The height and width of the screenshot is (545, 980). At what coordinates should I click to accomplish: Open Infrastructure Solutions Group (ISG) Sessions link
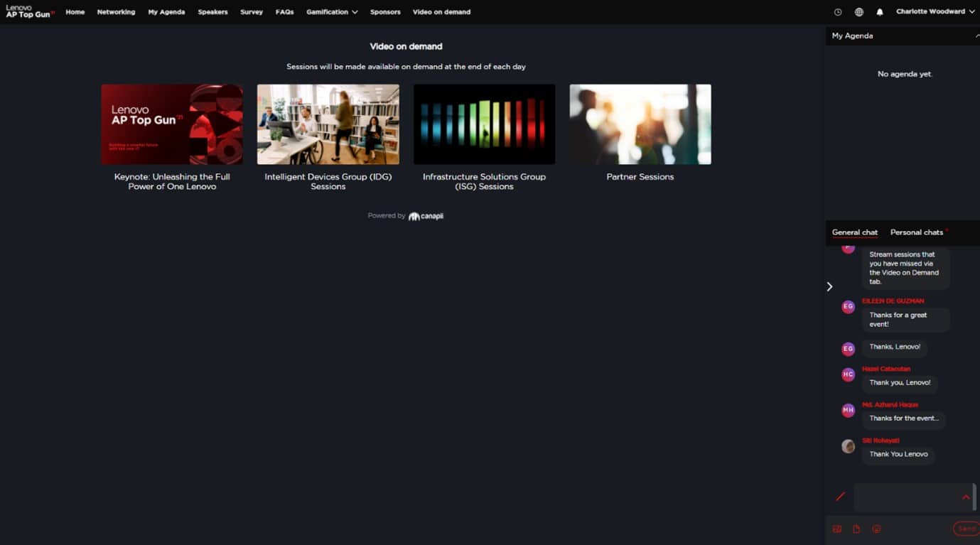click(x=484, y=181)
